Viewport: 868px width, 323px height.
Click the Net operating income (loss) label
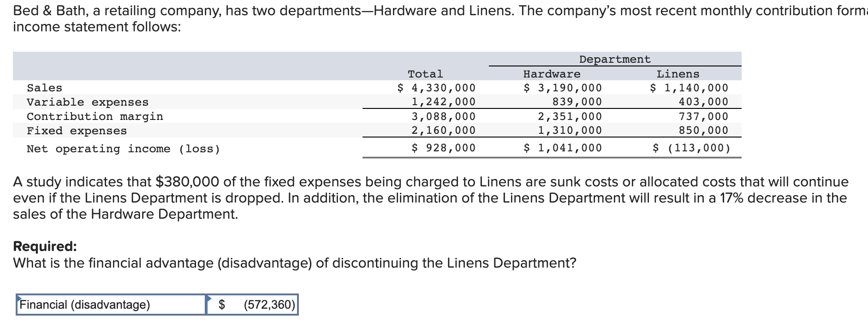(x=124, y=149)
